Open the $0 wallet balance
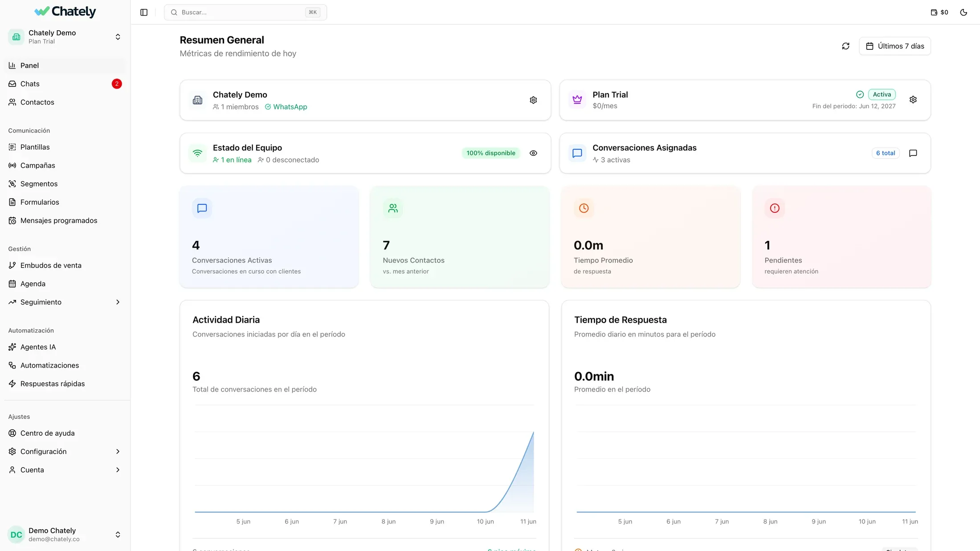 pyautogui.click(x=939, y=12)
